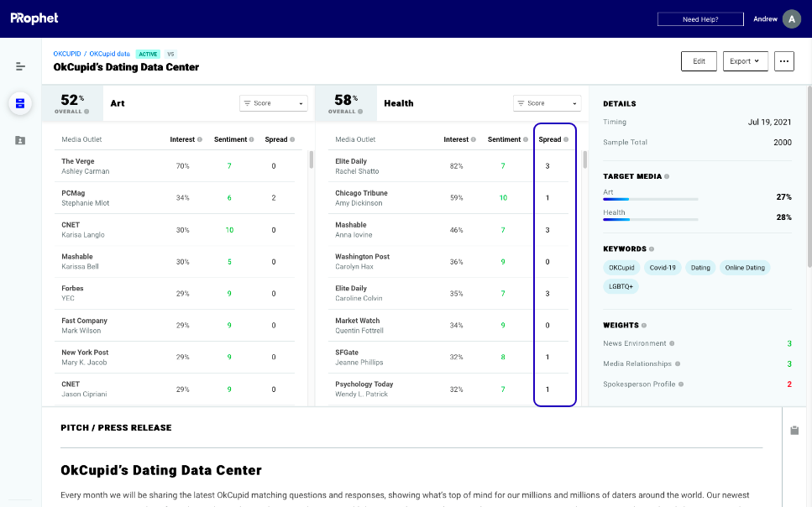This screenshot has height=507, width=812.
Task: Open the contacts folder sidebar icon
Action: click(x=20, y=140)
